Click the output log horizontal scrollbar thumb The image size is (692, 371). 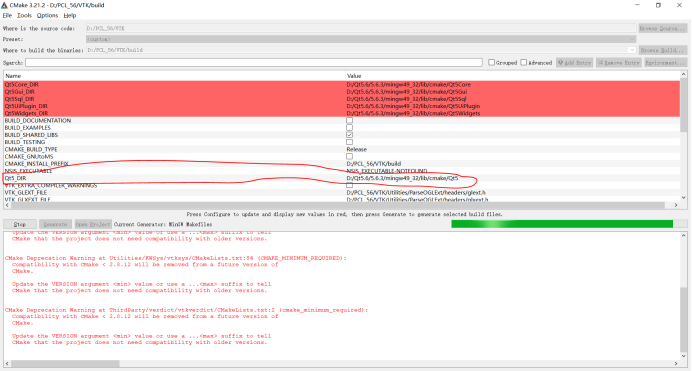(65, 364)
